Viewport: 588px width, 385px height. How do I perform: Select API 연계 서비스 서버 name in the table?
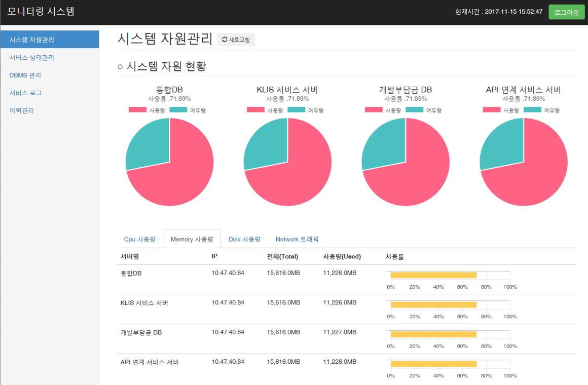pyautogui.click(x=150, y=362)
